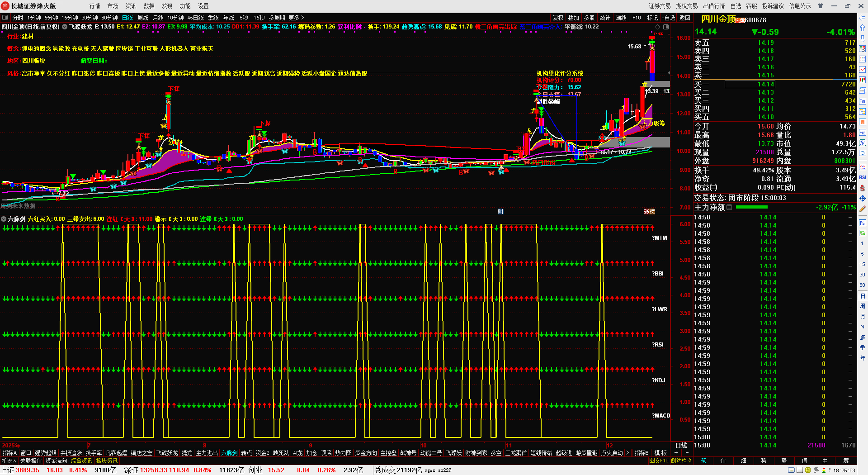Toggle 复权 price adjustment
Screen dimensions: 868x475
(558, 18)
